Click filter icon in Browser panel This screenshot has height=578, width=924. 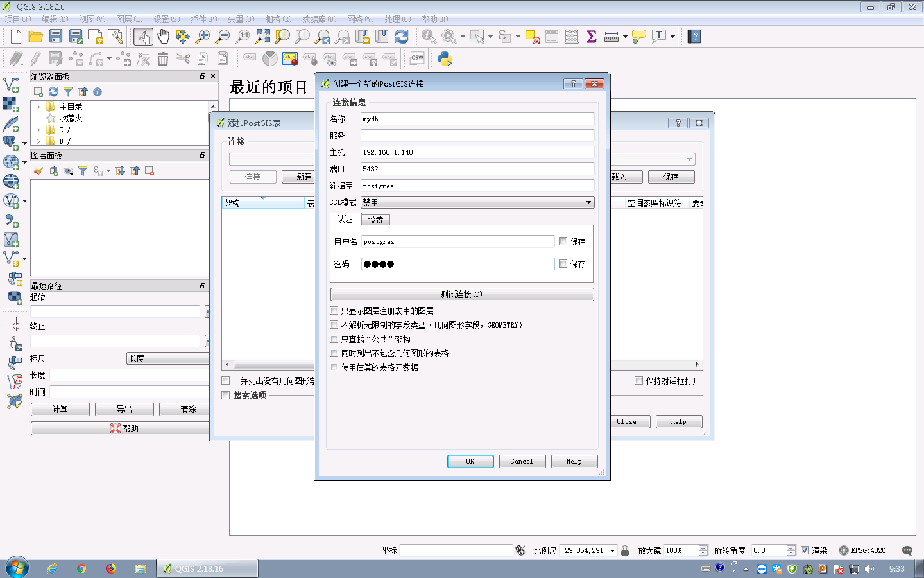click(x=68, y=92)
